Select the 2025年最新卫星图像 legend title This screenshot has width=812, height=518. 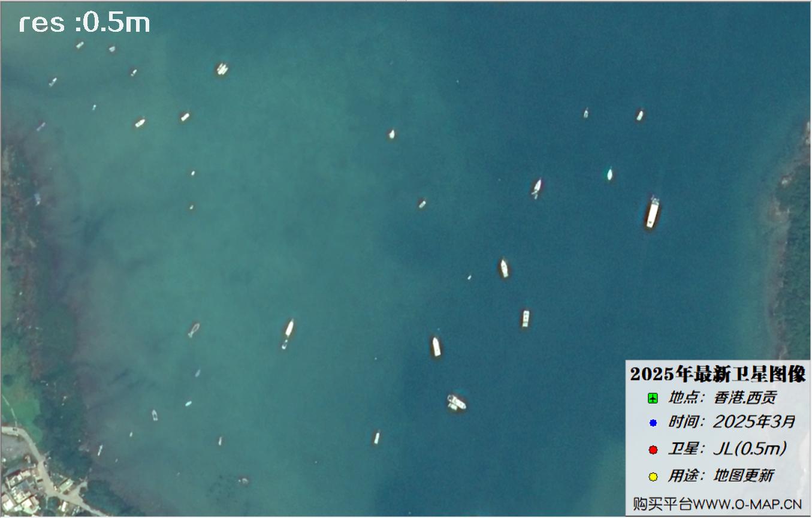coord(718,375)
